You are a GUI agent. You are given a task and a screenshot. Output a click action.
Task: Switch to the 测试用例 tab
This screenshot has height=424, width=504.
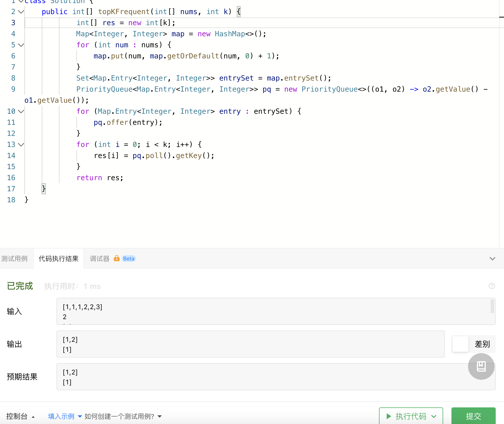coord(14,258)
